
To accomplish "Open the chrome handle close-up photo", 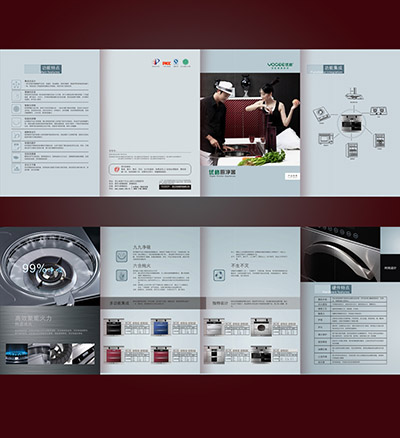I will pos(340,254).
